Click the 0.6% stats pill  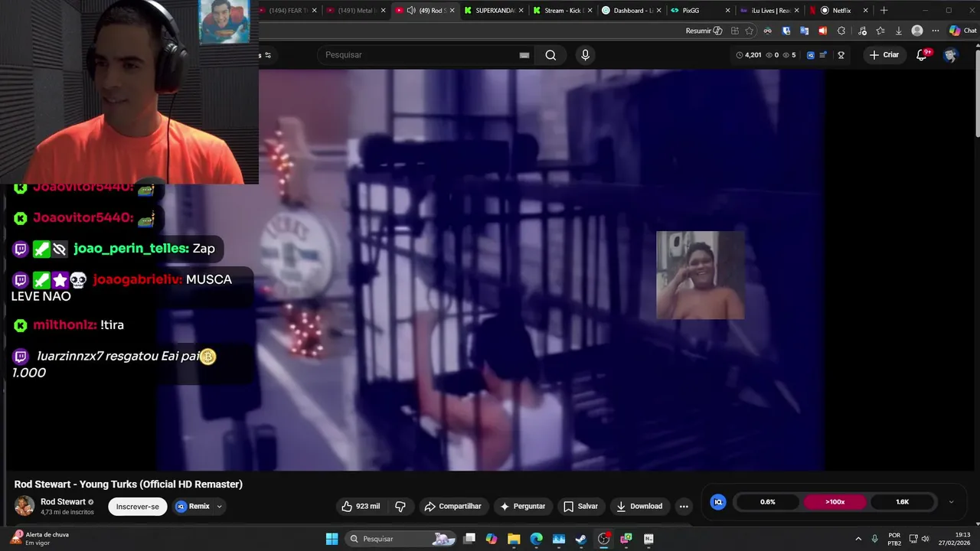tap(768, 502)
